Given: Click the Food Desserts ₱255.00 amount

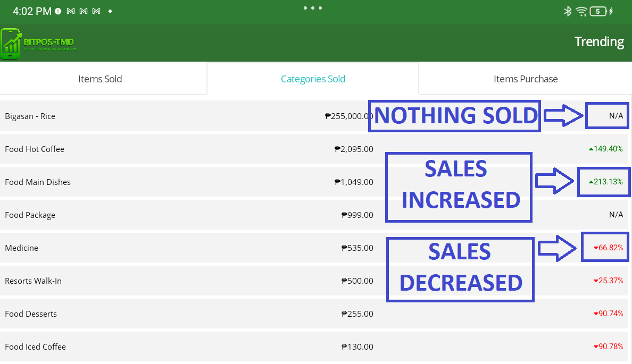Looking at the screenshot, I should click(x=357, y=314).
